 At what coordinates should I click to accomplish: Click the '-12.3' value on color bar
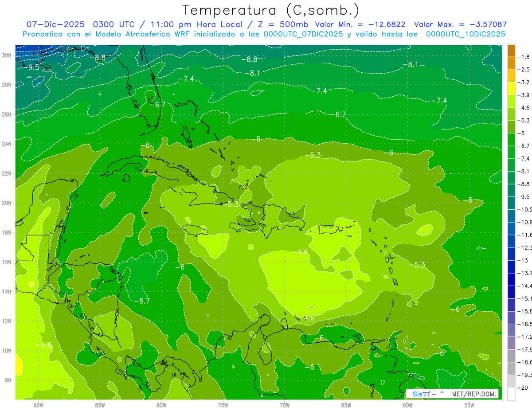525,247
